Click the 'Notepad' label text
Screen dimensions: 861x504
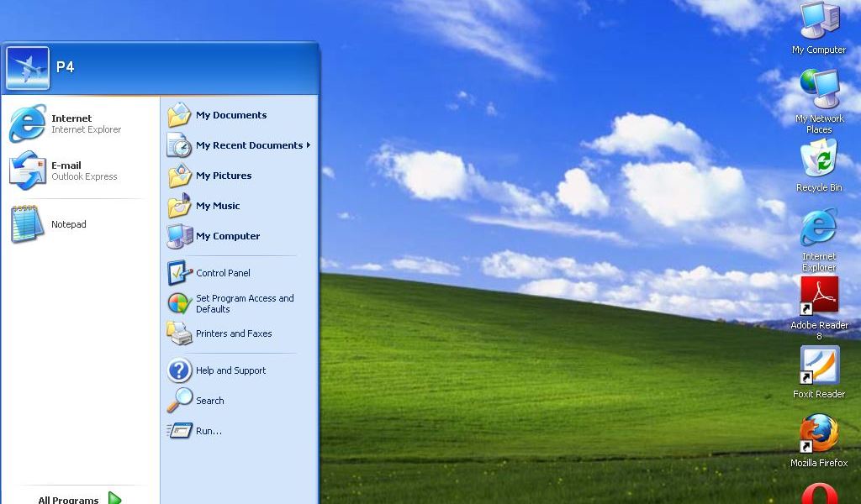[69, 223]
